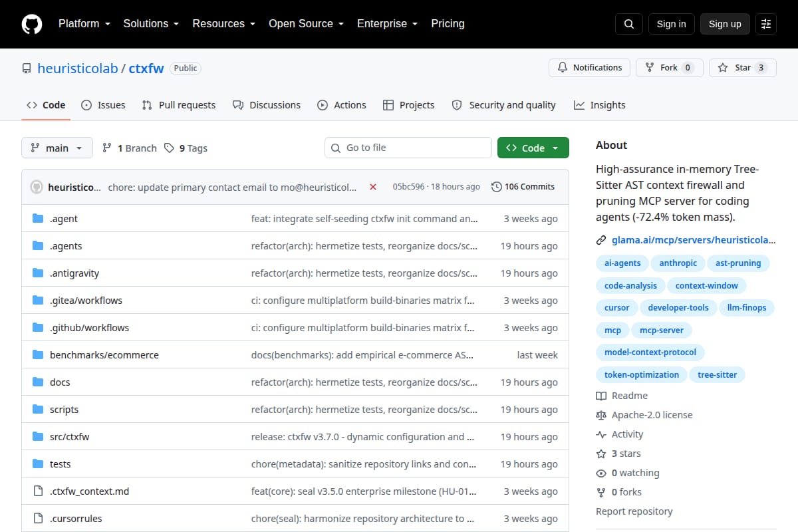Switch to the Discussions tab
This screenshot has height=532, width=798.
[267, 105]
